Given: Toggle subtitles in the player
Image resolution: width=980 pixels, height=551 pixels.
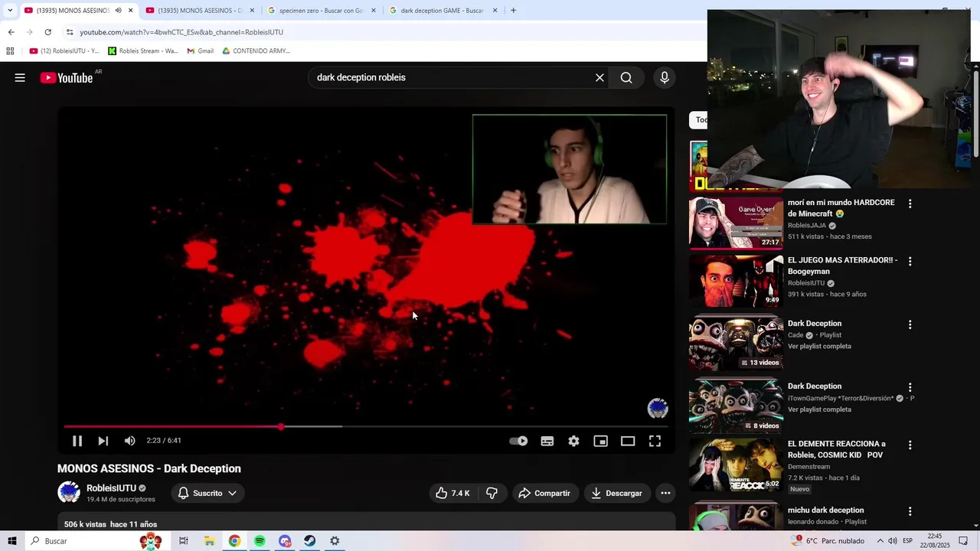Looking at the screenshot, I should click(547, 441).
